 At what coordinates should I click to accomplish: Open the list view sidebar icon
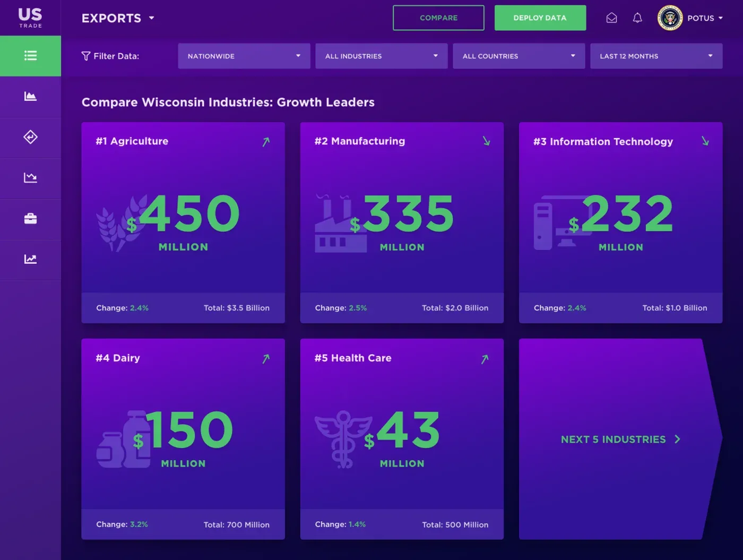[30, 56]
